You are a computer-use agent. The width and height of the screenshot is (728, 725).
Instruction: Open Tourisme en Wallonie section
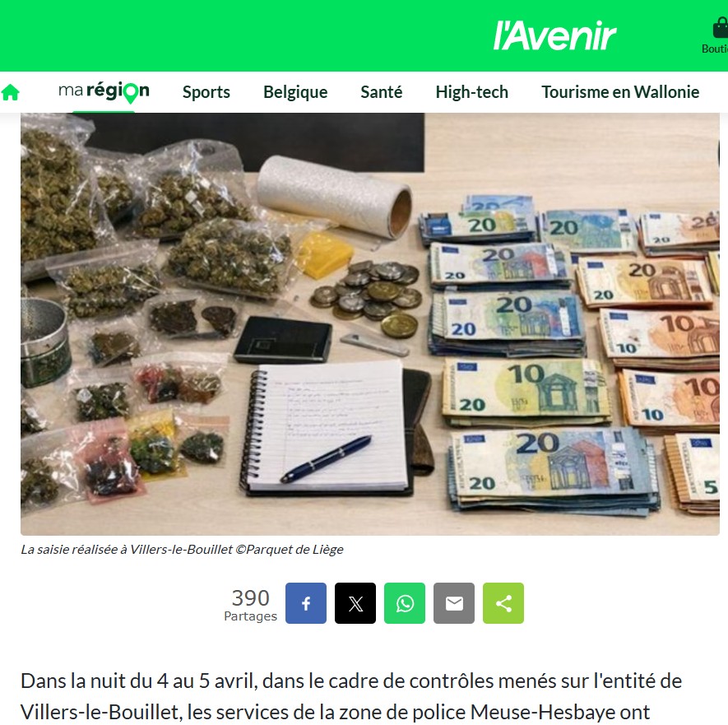(x=620, y=92)
